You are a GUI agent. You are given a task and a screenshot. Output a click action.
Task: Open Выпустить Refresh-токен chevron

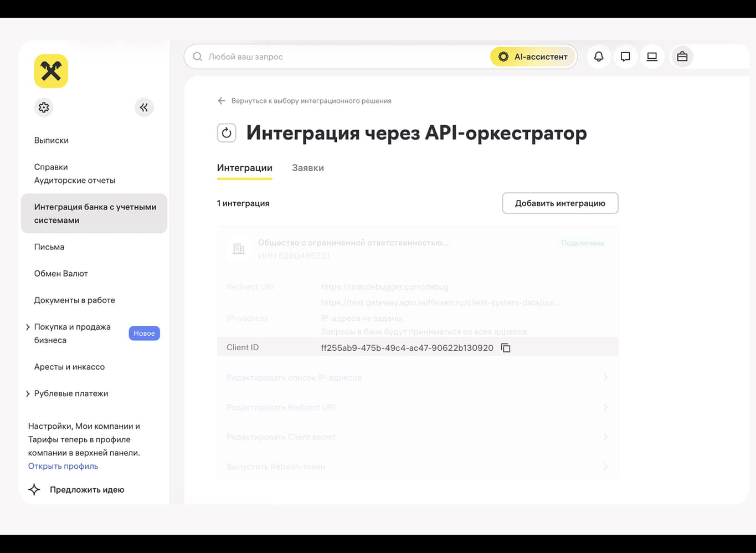click(605, 467)
